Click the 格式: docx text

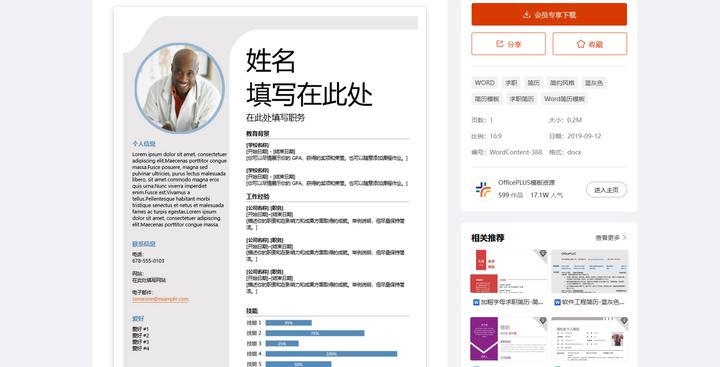coord(565,152)
